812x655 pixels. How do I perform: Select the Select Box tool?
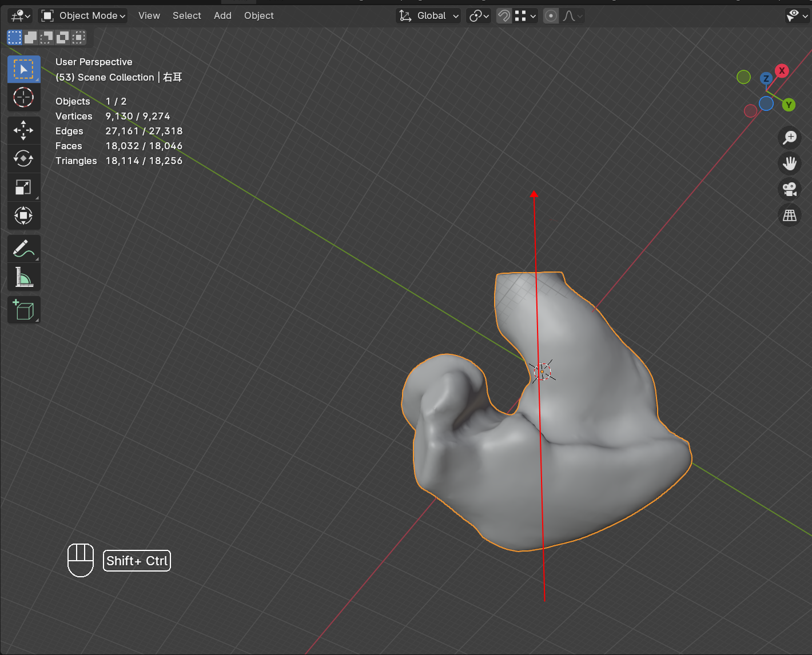[x=23, y=70]
